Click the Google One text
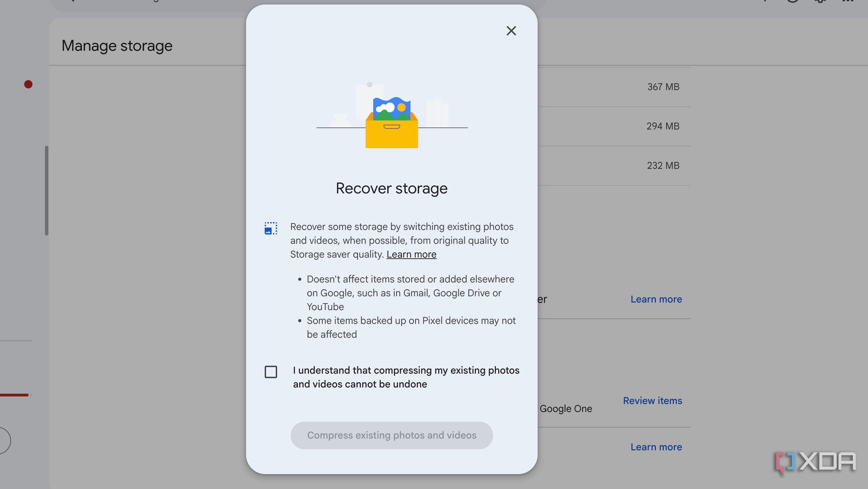The width and height of the screenshot is (868, 489). pos(566,409)
